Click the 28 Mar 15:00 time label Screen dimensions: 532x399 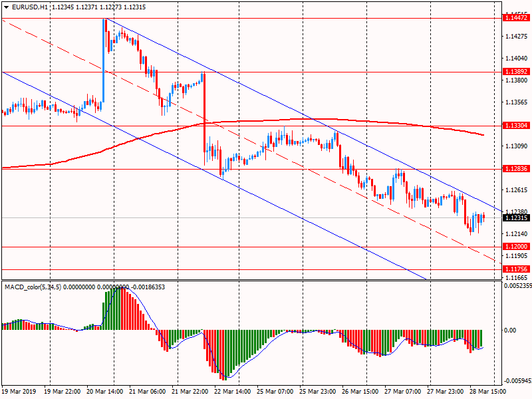point(488,392)
